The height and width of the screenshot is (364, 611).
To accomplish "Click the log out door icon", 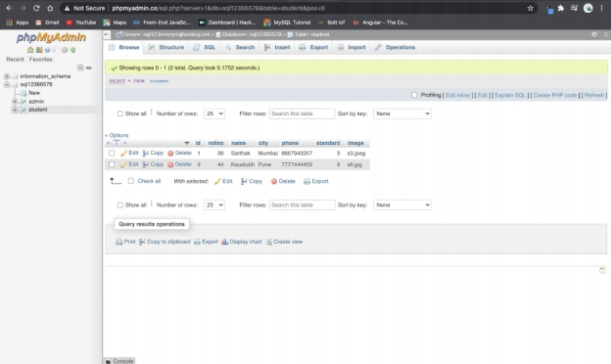I will point(39,50).
